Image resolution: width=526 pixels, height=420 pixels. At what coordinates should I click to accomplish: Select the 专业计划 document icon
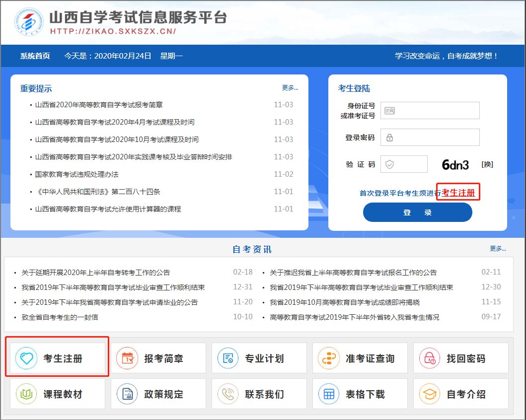(x=228, y=358)
